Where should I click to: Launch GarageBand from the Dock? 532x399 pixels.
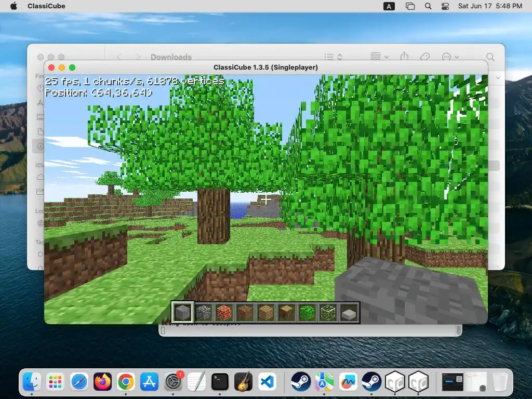click(243, 381)
